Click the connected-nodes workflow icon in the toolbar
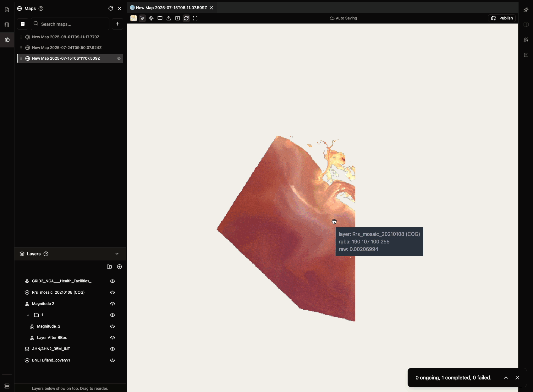This screenshot has width=533, height=392. click(x=151, y=18)
